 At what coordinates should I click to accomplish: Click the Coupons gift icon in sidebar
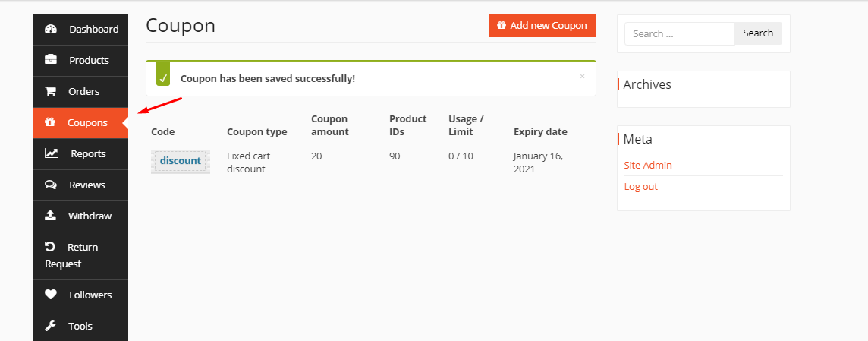coord(50,122)
